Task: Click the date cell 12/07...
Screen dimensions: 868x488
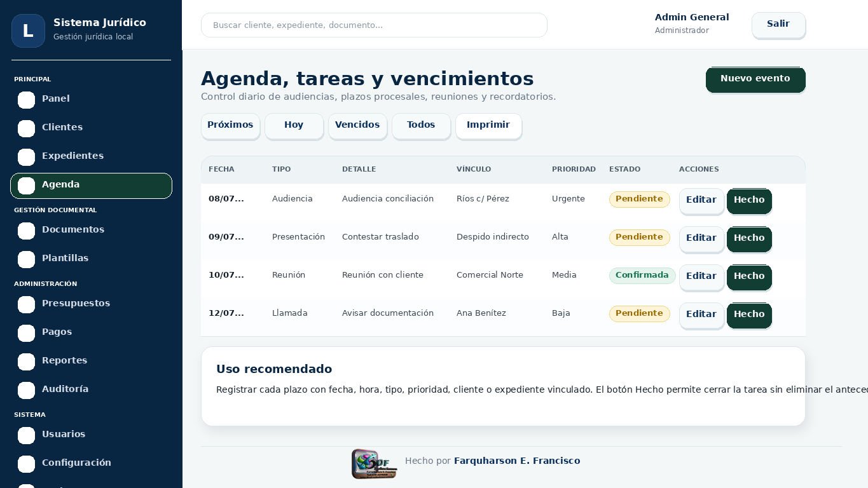Action: click(x=226, y=313)
